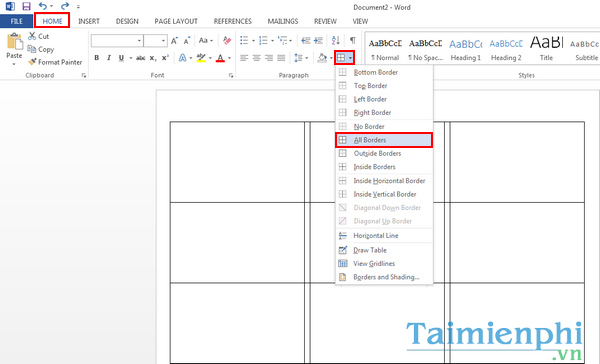Center the text
Viewport: 600px width, 364px height.
256,58
